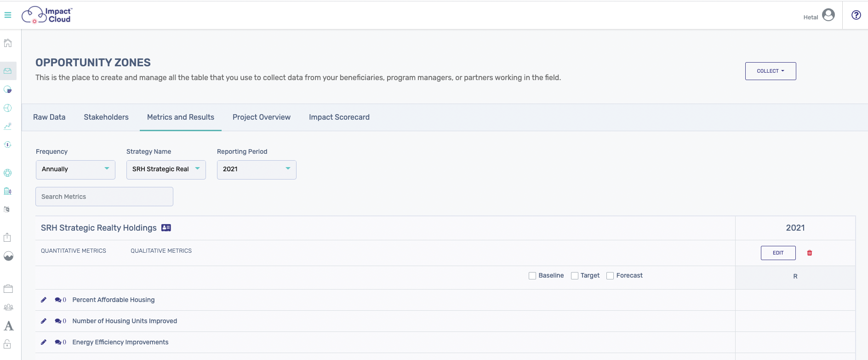This screenshot has height=360, width=868.
Task: Edit Energy Efficiency Improvements using pencil icon
Action: click(44, 342)
